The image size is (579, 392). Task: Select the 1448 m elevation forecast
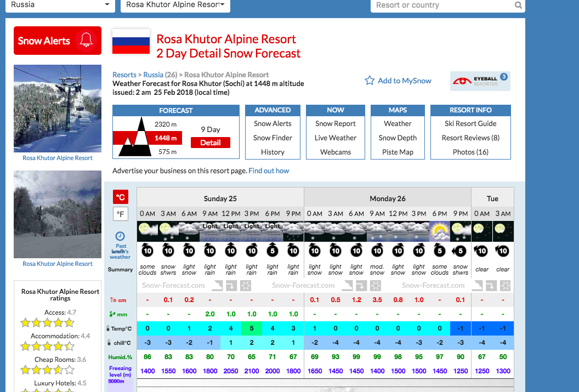[166, 138]
